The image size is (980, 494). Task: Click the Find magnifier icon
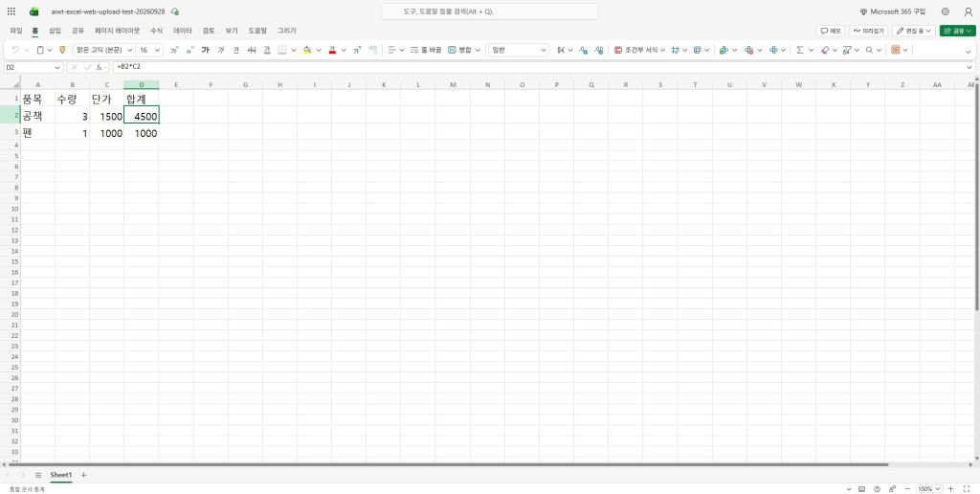point(869,50)
